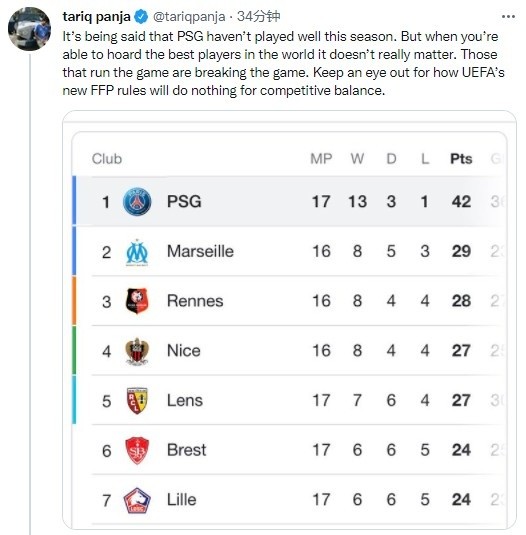Click the Pts column header
The height and width of the screenshot is (535, 526).
point(461,159)
